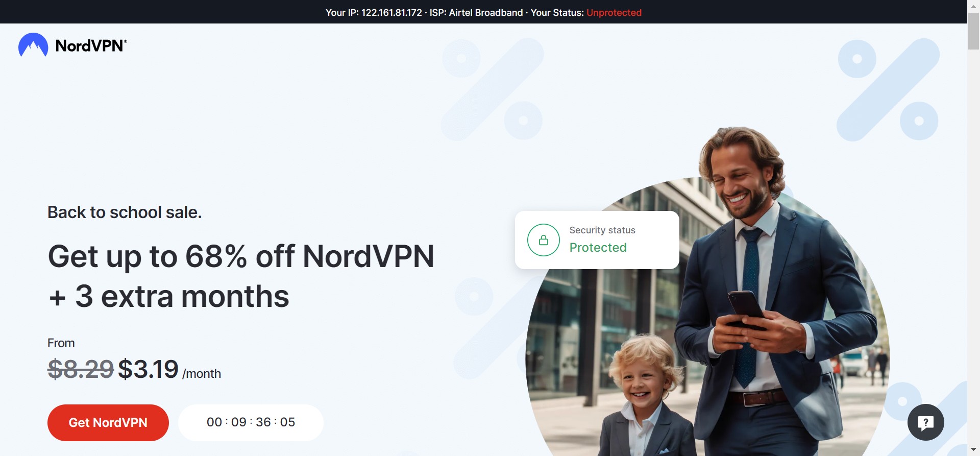
Task: Click the Get up to 68% off headline
Action: tap(241, 276)
